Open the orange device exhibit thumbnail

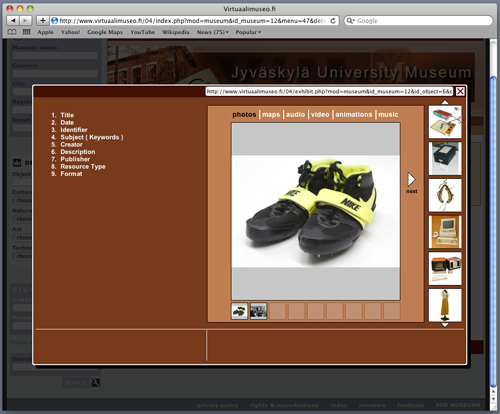coord(445,269)
